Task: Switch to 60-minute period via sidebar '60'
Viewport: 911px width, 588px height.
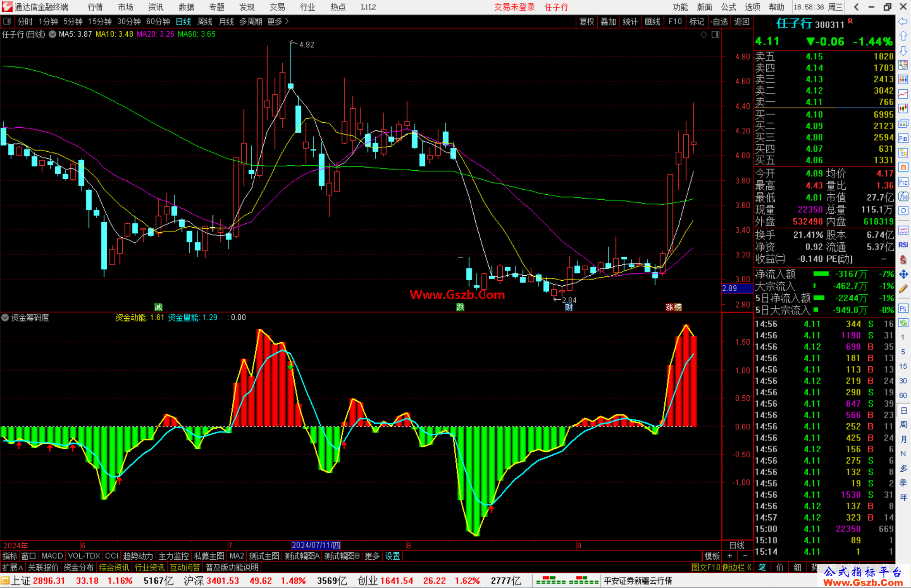Action: click(x=903, y=395)
